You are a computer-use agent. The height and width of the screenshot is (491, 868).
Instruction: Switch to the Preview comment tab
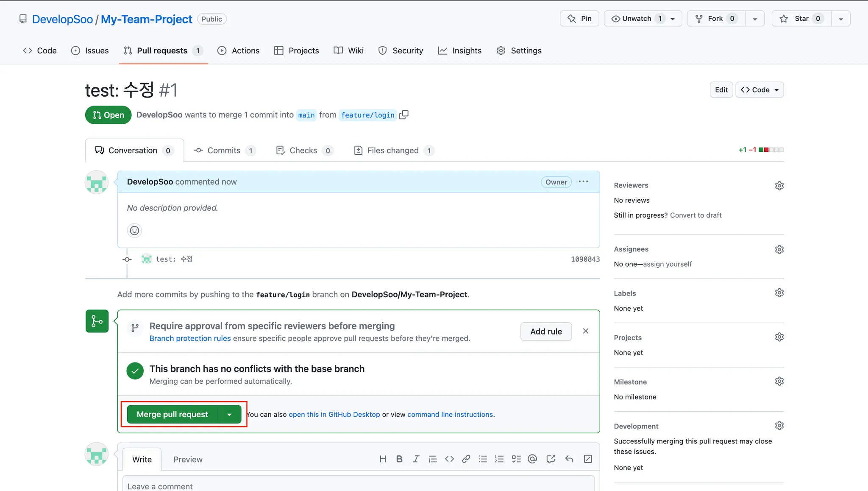pyautogui.click(x=188, y=460)
